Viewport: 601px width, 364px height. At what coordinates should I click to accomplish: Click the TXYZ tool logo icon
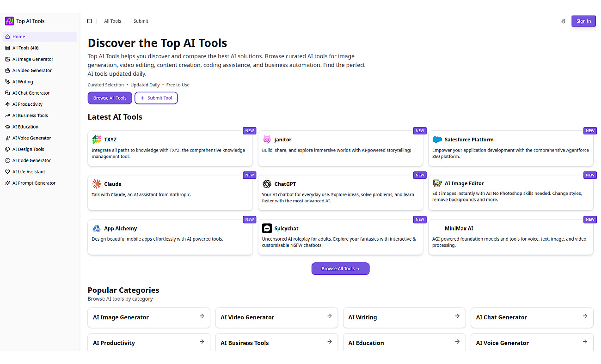(97, 140)
